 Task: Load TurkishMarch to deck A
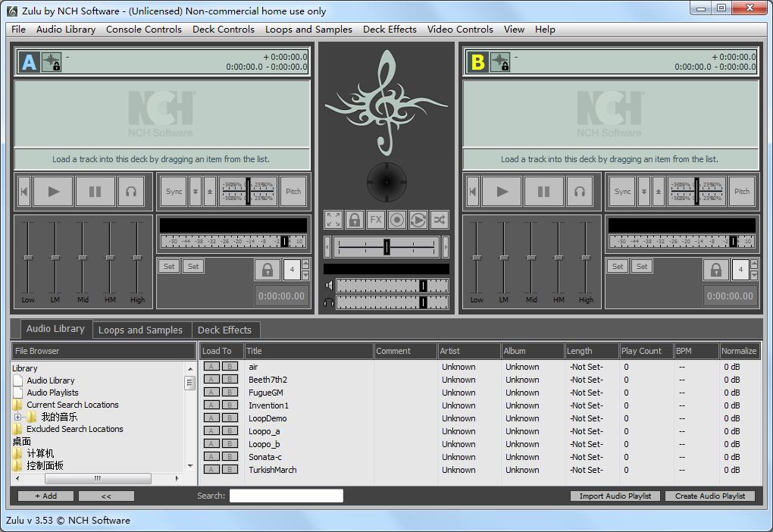[211, 469]
